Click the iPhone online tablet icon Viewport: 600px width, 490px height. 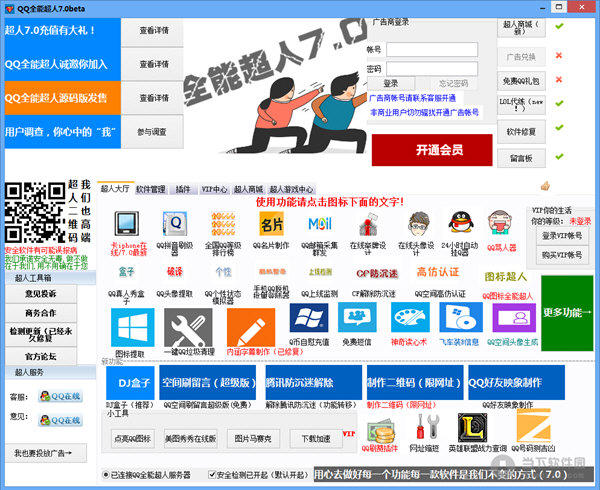(x=127, y=223)
